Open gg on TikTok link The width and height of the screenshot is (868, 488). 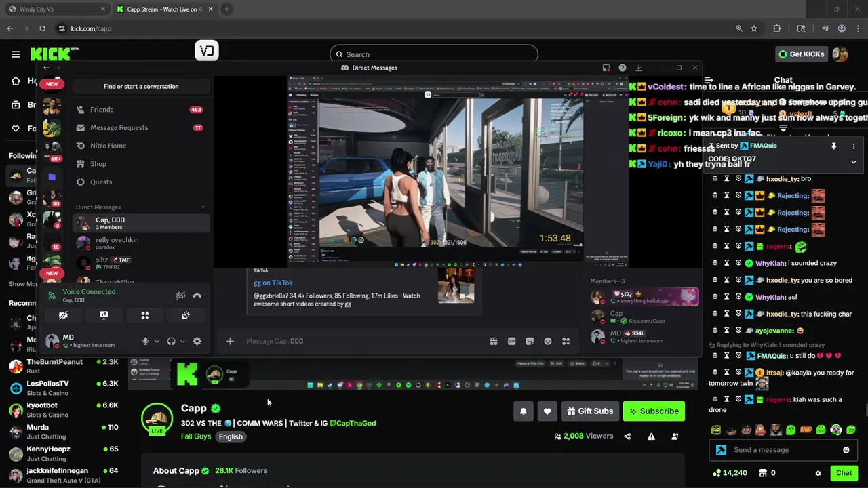coord(273,283)
